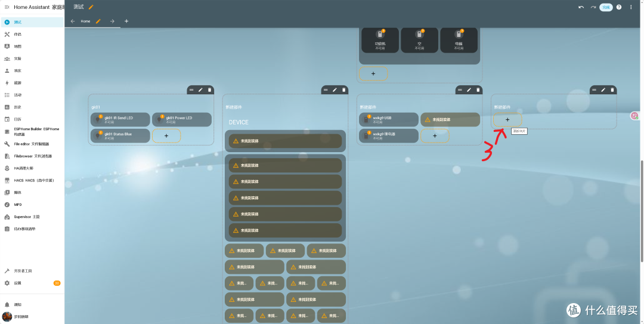This screenshot has height=324, width=644.
Task: Open the MPD sidebar entry
Action: (32, 204)
